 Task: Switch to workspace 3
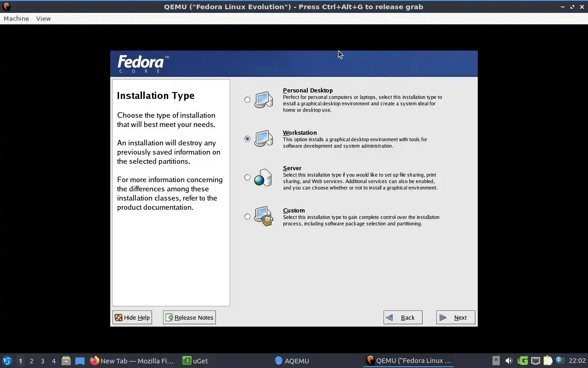[x=42, y=361]
